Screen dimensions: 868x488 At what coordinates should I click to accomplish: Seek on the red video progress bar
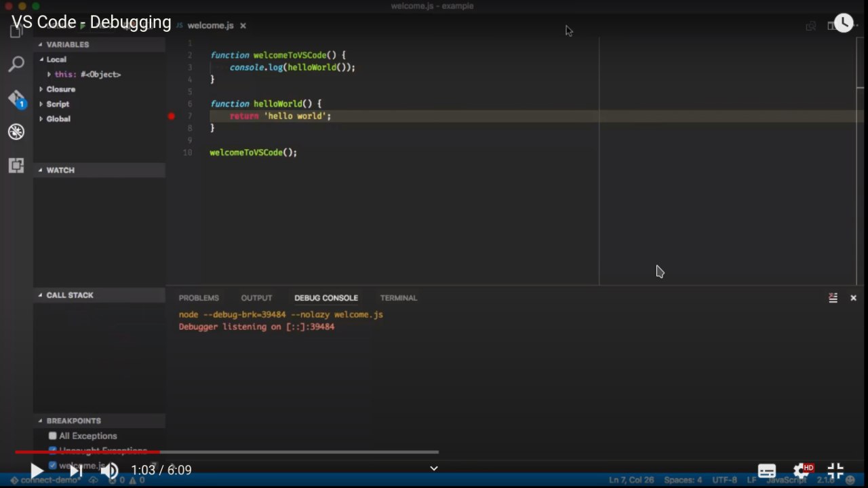point(87,452)
